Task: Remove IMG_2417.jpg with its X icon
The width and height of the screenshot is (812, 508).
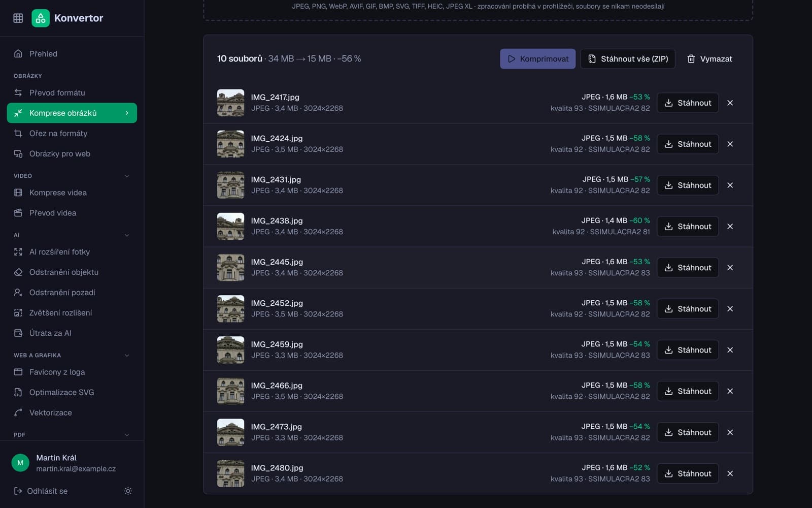Action: click(x=730, y=103)
